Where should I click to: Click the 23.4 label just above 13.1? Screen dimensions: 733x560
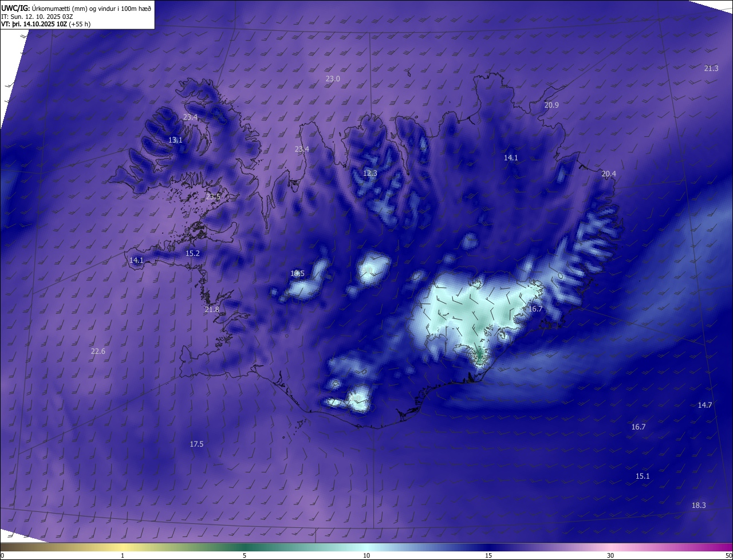[190, 117]
